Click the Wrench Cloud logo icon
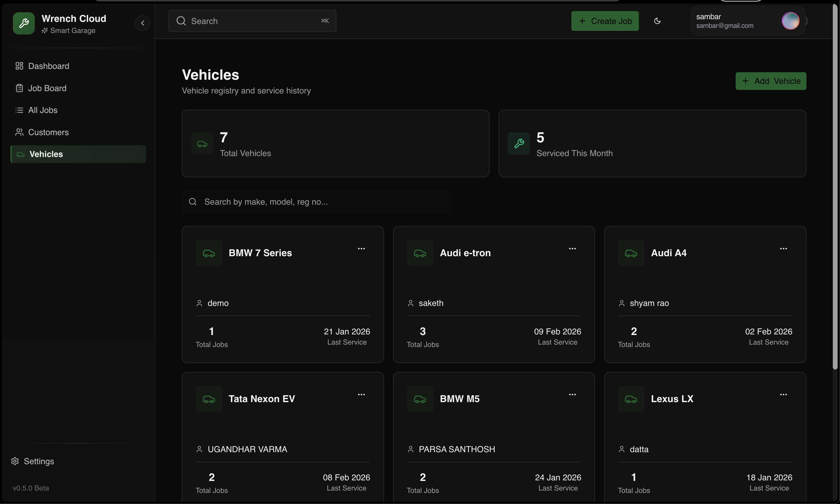The image size is (840, 504). (x=24, y=23)
